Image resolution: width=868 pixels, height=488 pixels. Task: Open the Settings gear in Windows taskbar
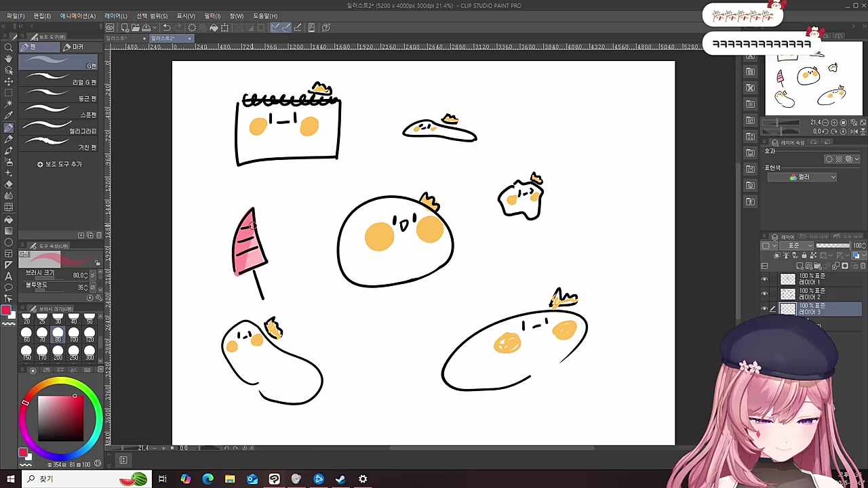[x=363, y=479]
